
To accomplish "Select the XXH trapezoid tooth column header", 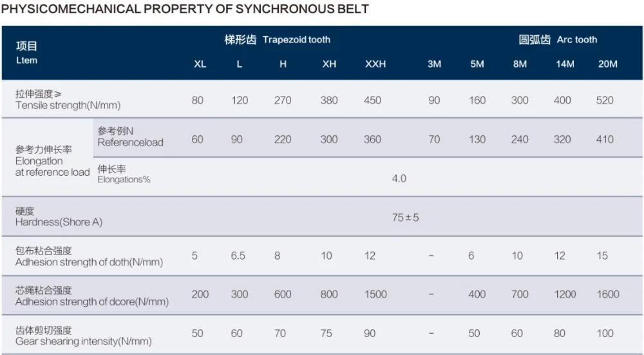I will [x=375, y=64].
